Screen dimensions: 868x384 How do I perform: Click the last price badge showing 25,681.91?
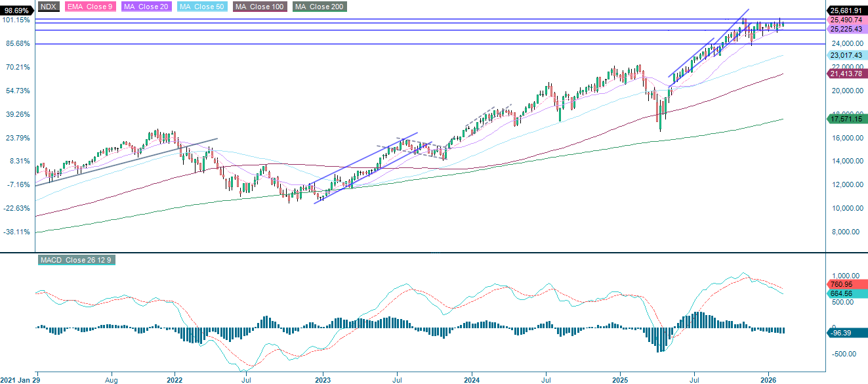[x=847, y=9]
